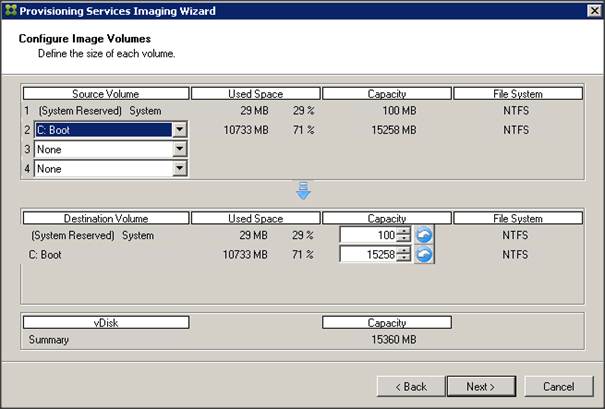Click the Destination Volume column header

[x=106, y=218]
